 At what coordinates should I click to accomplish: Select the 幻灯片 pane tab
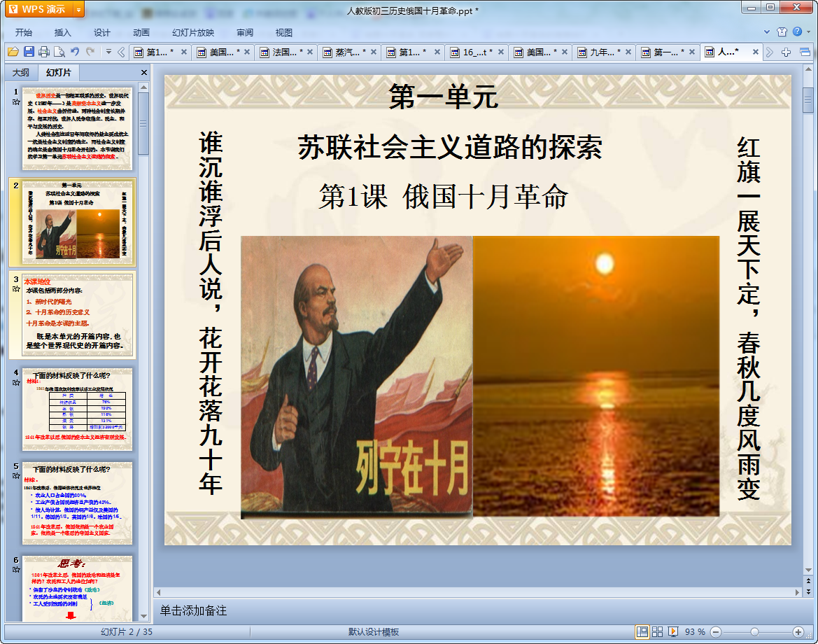[x=58, y=73]
